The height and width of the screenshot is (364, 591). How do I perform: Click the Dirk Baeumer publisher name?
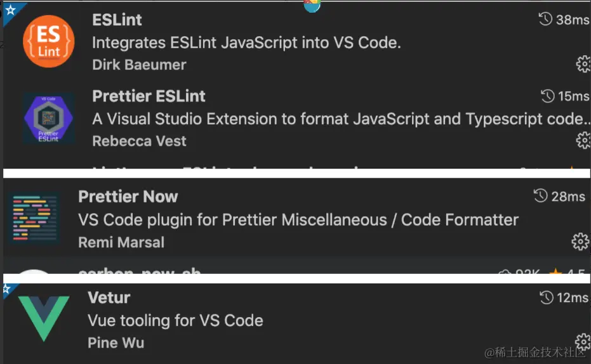(x=139, y=65)
